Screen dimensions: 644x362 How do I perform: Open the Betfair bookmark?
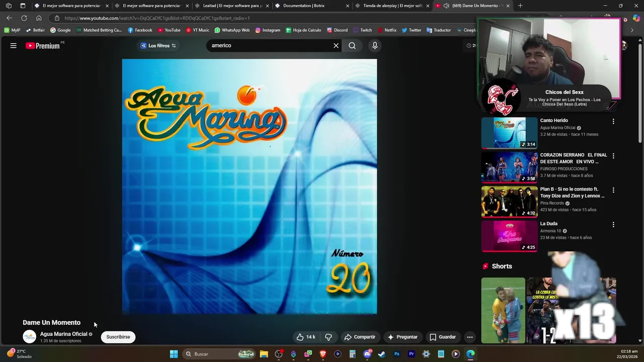pyautogui.click(x=35, y=30)
